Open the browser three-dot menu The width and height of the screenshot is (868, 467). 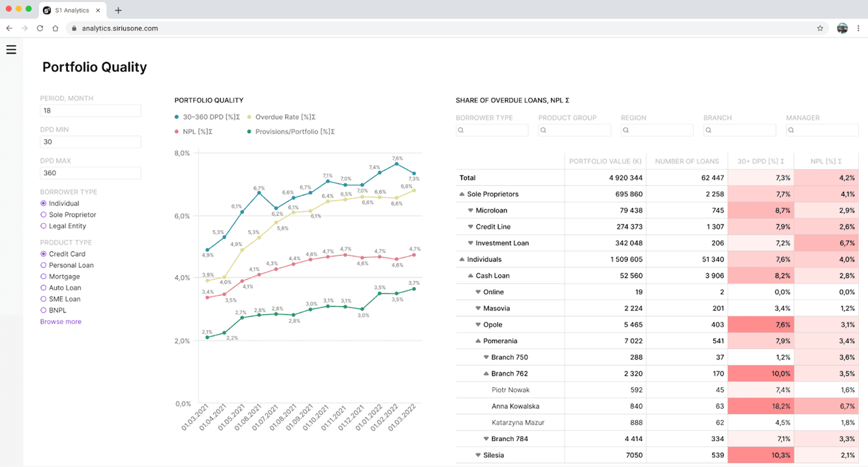(860, 28)
